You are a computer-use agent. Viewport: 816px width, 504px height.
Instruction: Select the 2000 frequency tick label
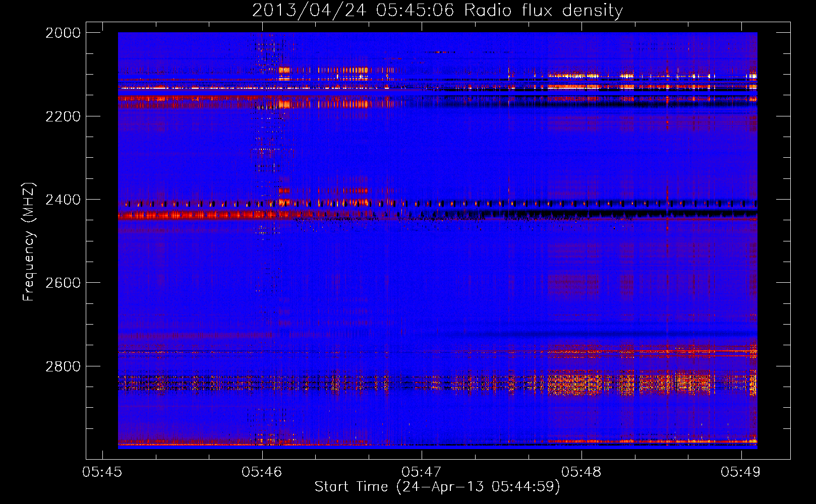click(63, 33)
